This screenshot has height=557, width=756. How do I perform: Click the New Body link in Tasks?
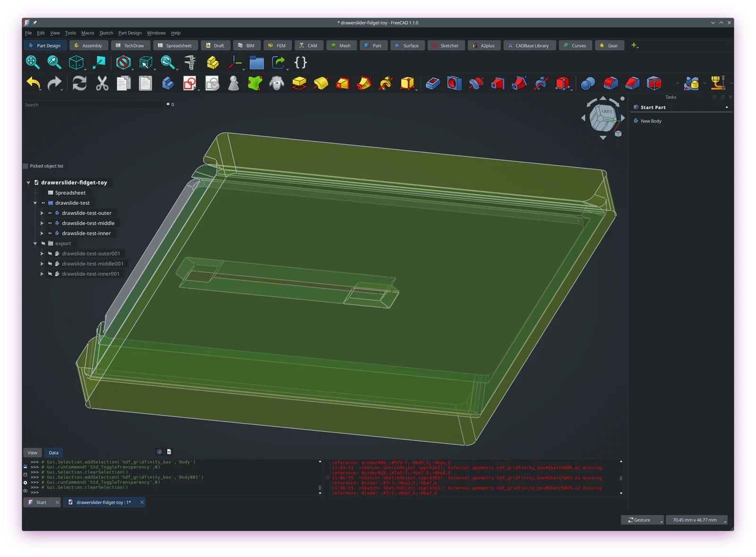651,122
